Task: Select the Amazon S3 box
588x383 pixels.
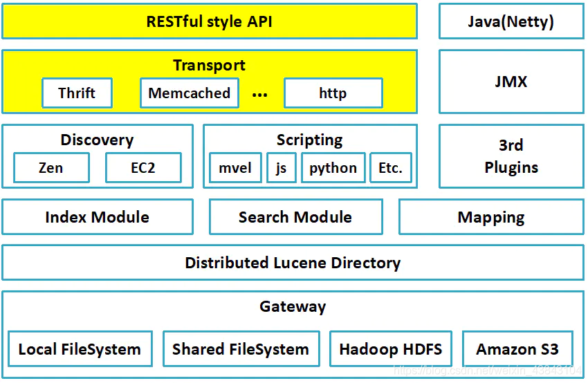Action: 518,349
